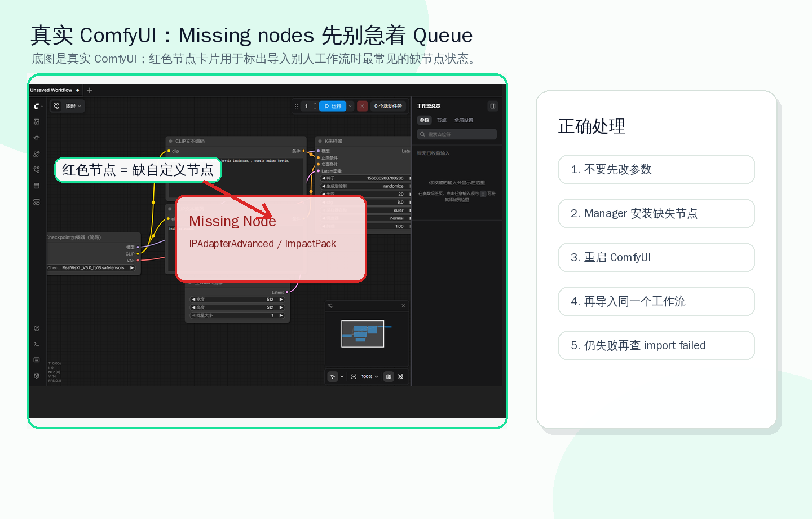This screenshot has width=812, height=519.
Task: Increase 宽度 512 with right arrow
Action: 281,300
